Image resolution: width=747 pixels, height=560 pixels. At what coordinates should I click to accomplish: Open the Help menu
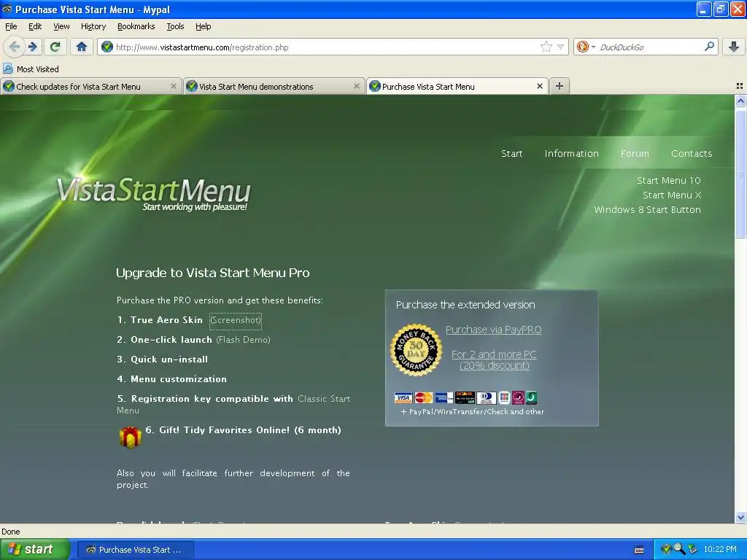203,26
